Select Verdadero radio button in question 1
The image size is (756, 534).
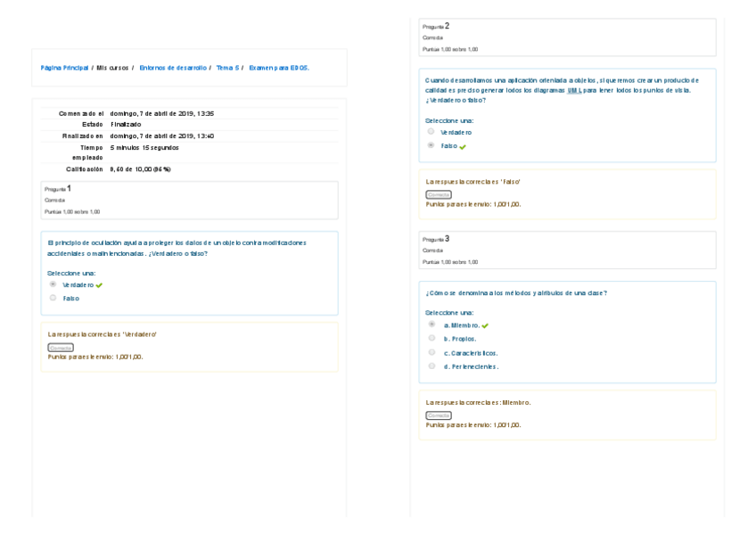[x=53, y=284]
